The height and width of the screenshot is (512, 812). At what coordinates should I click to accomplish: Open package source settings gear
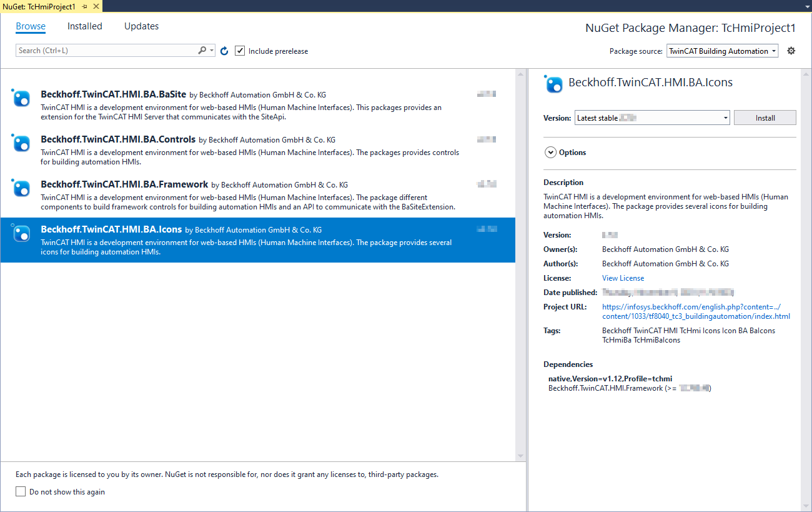point(791,51)
